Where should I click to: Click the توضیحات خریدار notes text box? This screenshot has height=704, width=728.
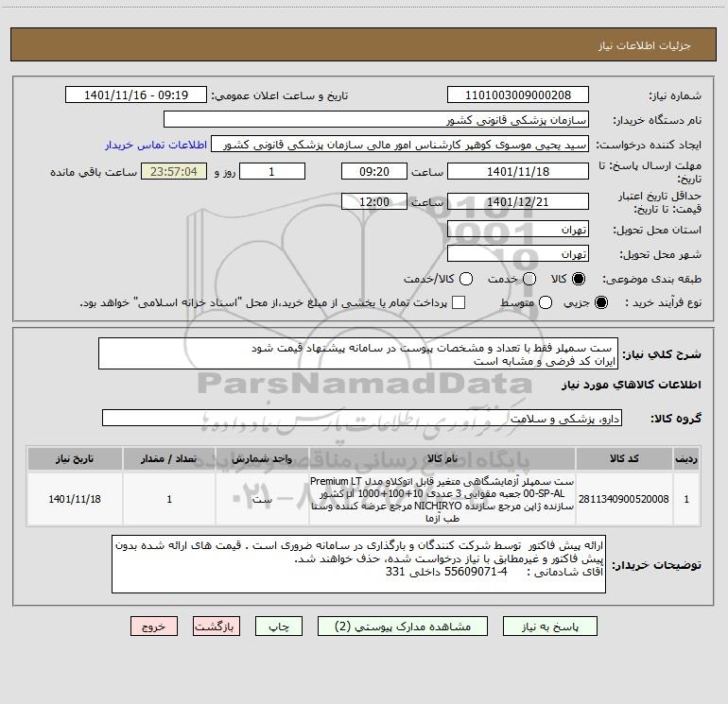(x=359, y=564)
